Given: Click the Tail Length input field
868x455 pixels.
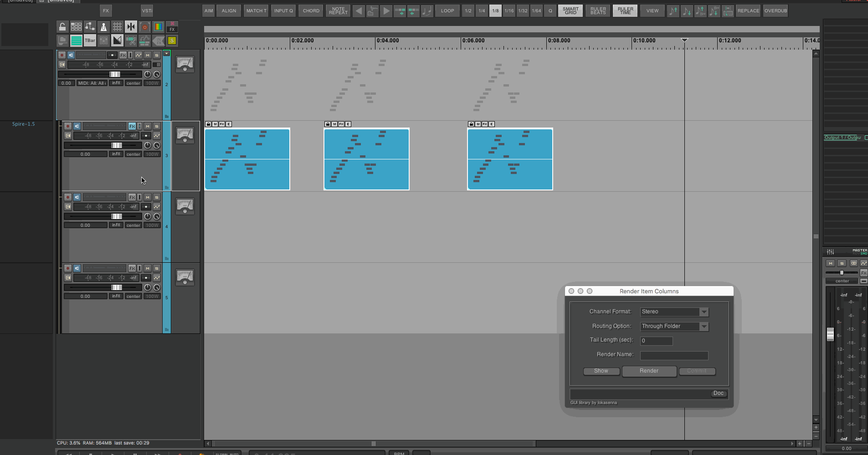Looking at the screenshot, I should 657,341.
